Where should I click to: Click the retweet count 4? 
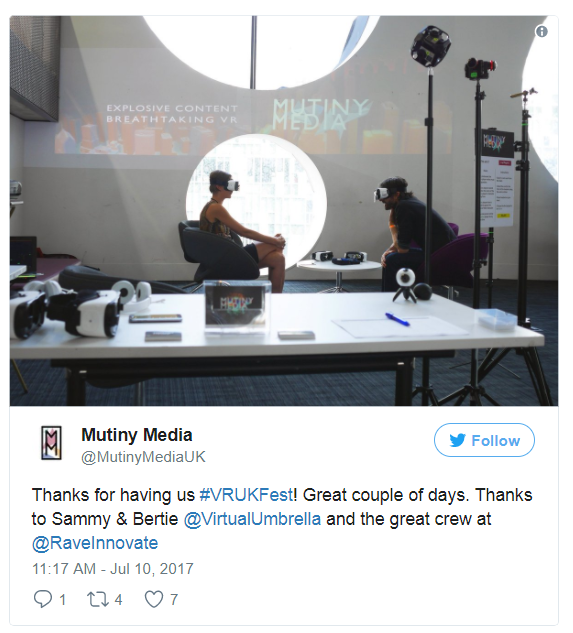[x=118, y=599]
